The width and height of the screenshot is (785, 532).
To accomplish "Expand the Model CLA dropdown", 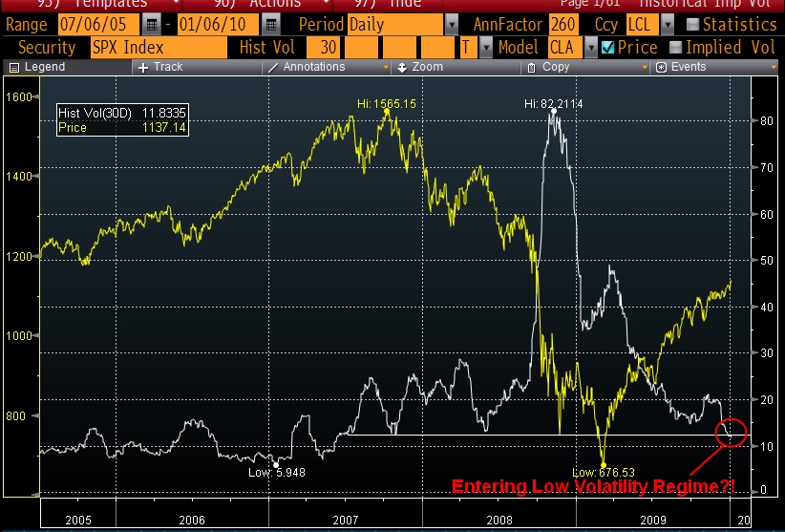I will [x=590, y=47].
